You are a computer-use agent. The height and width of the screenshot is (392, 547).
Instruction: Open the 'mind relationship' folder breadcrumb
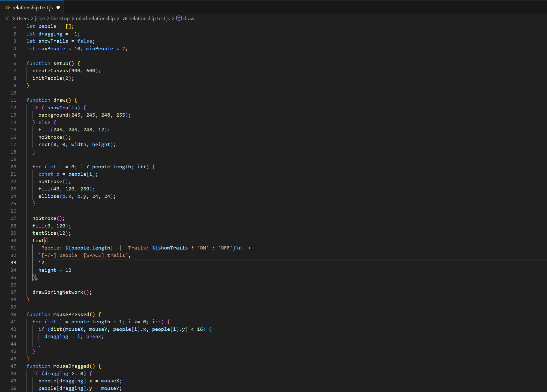[95, 19]
